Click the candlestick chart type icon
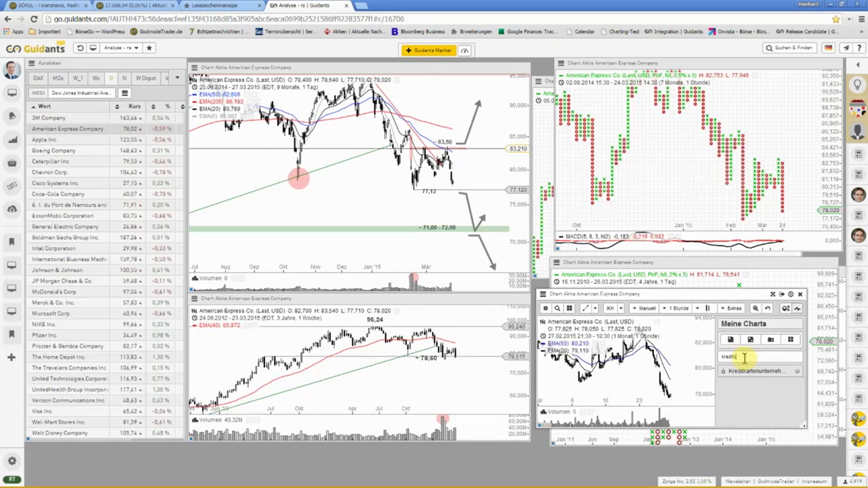 708,308
